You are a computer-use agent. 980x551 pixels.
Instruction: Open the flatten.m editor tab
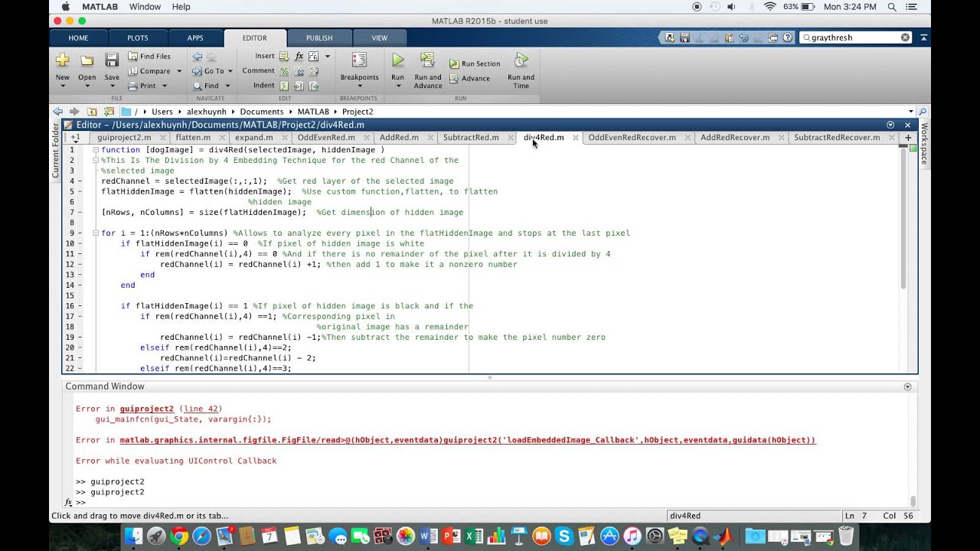tap(193, 138)
